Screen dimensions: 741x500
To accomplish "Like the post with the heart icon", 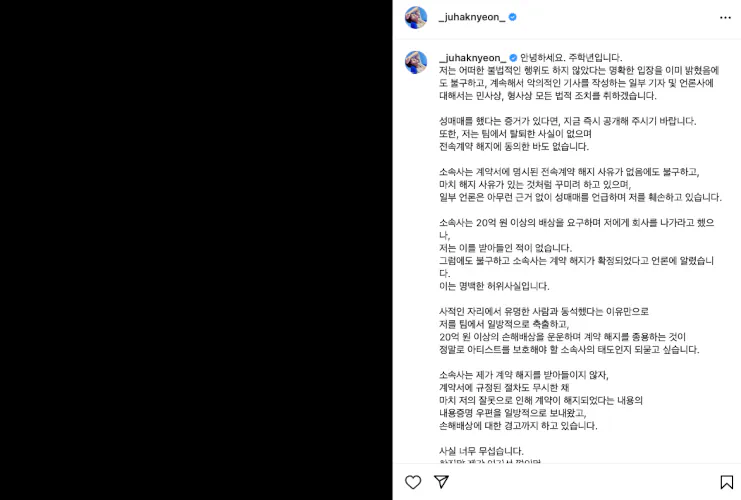I will coord(413,482).
